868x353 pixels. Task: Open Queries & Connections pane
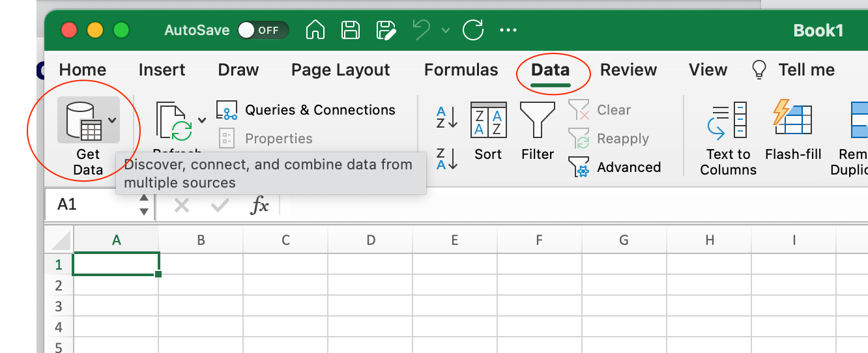[x=306, y=110]
